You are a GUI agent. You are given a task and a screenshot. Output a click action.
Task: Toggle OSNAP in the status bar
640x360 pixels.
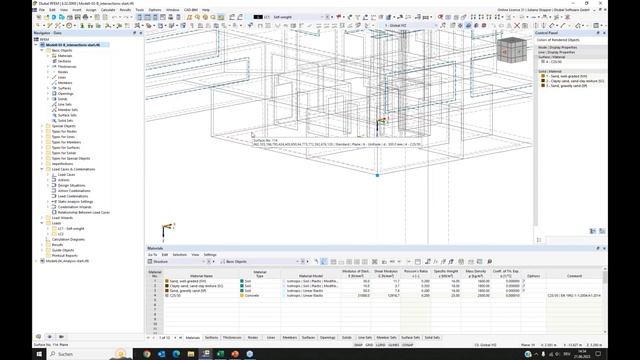point(408,345)
